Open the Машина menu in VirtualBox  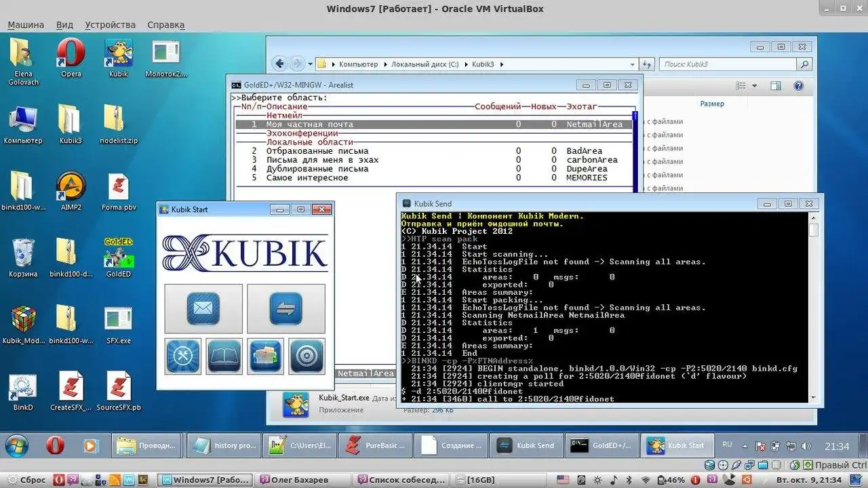tap(26, 25)
